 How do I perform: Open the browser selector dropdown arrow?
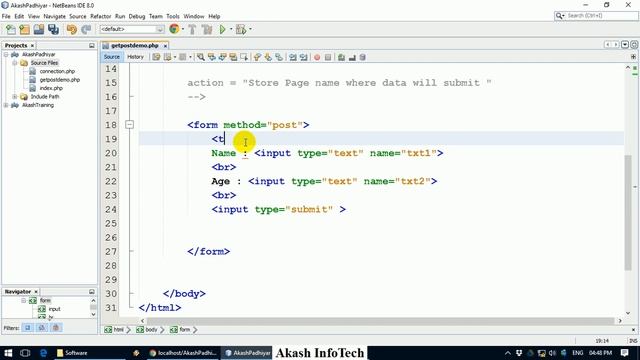pos(183,29)
